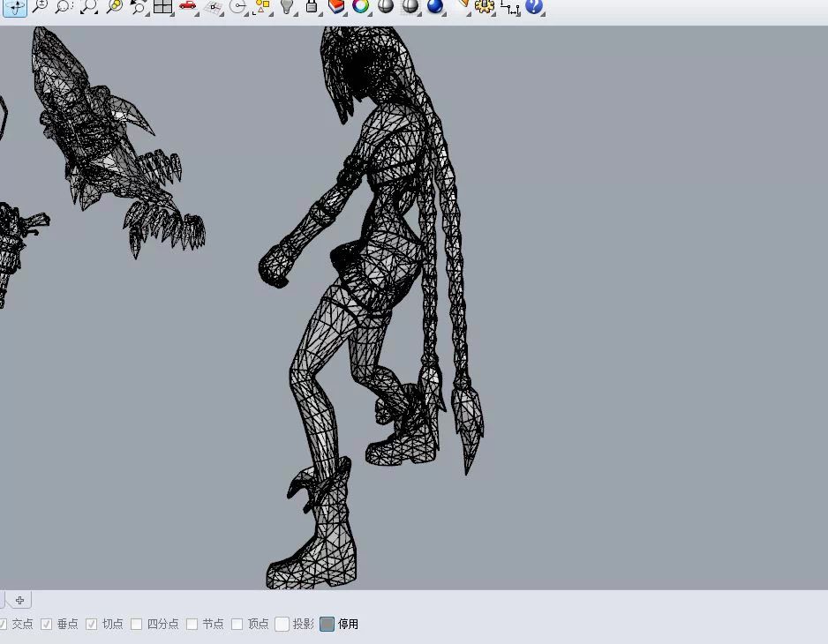Image resolution: width=828 pixels, height=644 pixels.
Task: Render with the blue sphere icon
Action: (x=434, y=6)
